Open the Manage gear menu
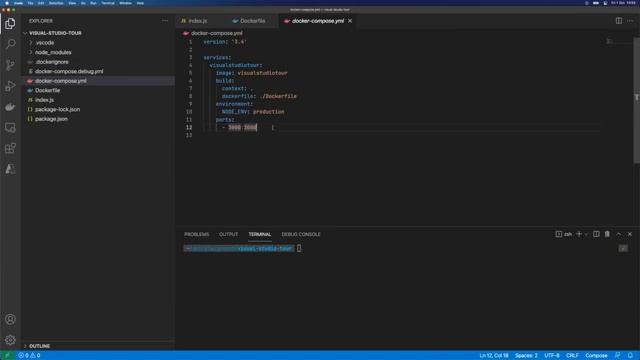This screenshot has height=360, width=640. 10,340
